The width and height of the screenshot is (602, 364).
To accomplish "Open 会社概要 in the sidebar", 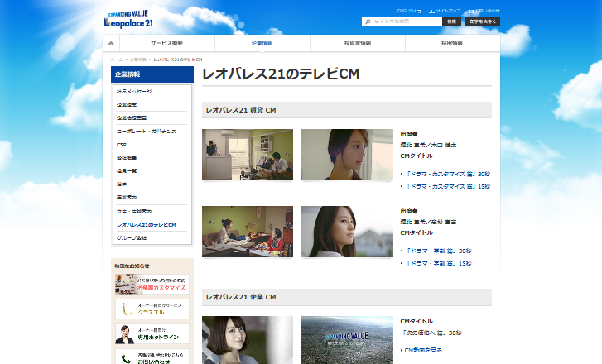I will click(x=127, y=158).
